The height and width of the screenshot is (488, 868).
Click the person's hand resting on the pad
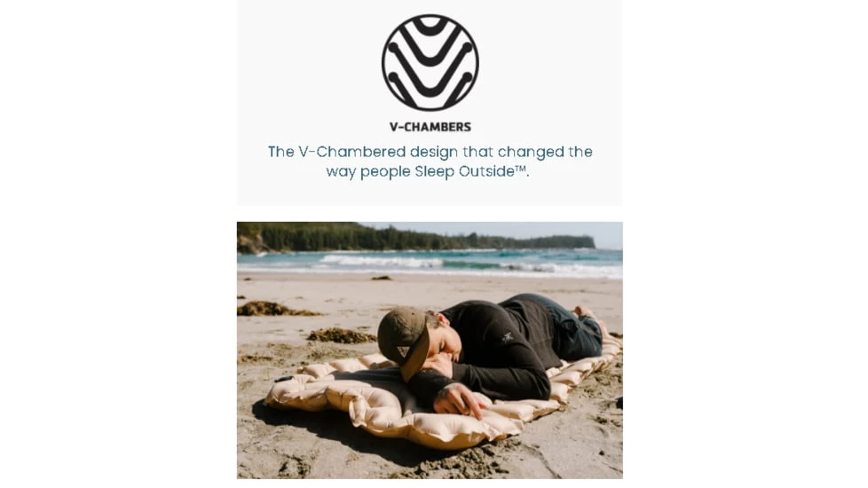pyautogui.click(x=459, y=400)
